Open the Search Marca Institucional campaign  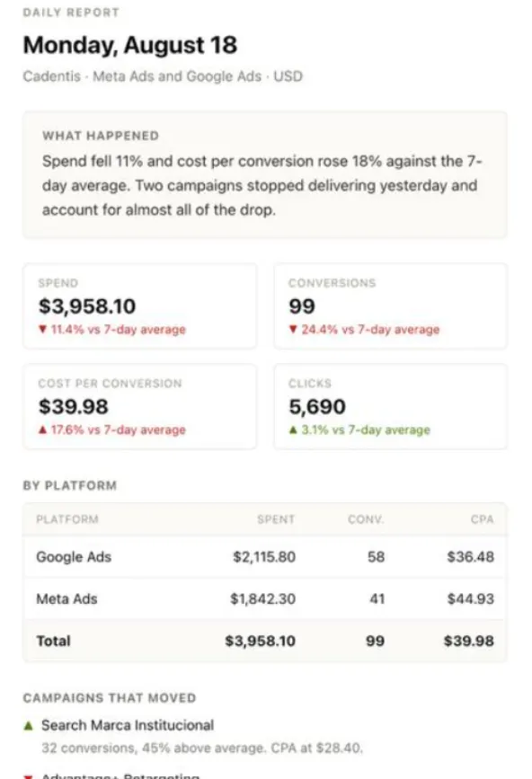point(128,725)
